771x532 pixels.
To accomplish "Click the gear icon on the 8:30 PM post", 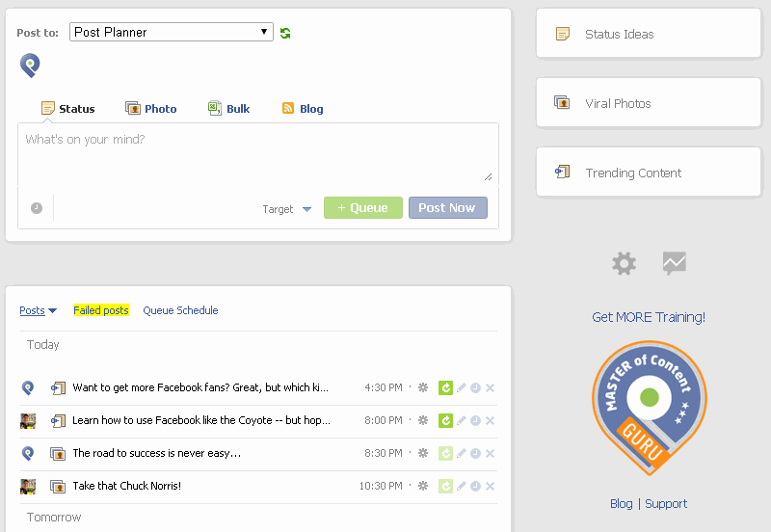I will click(x=423, y=453).
